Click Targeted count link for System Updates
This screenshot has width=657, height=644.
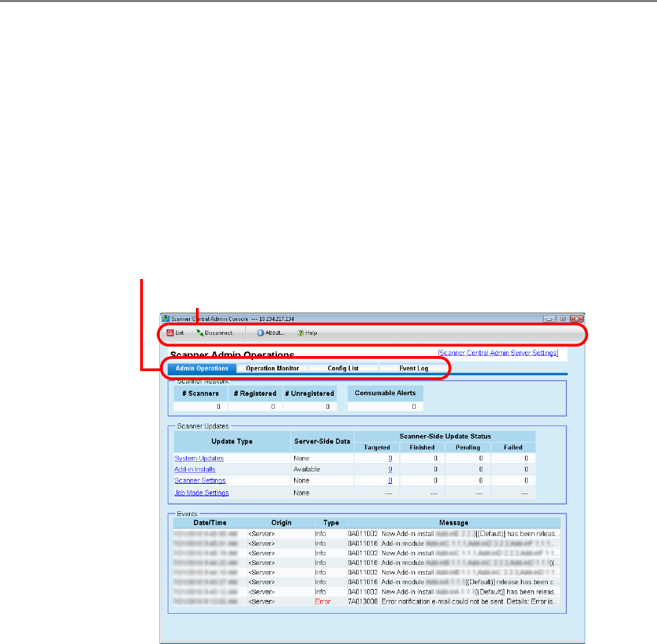[390, 458]
